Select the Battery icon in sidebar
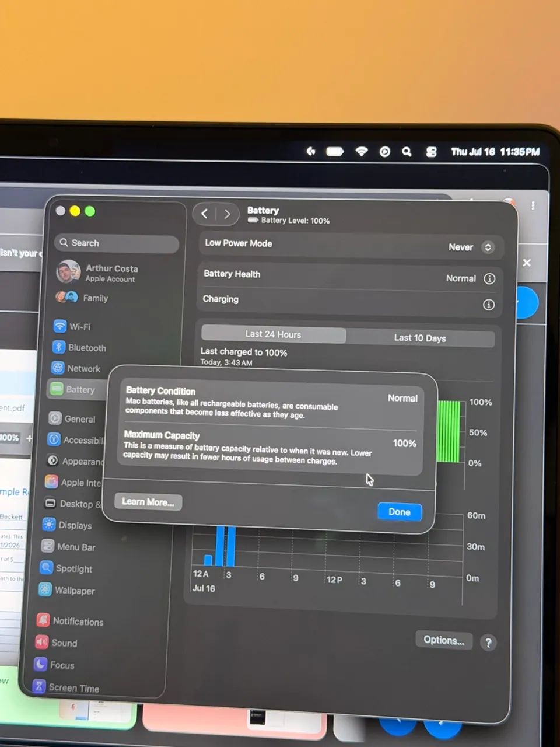 tap(56, 389)
